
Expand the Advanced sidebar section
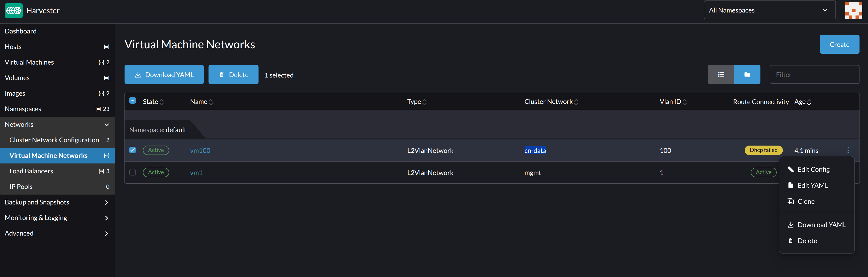(x=106, y=233)
